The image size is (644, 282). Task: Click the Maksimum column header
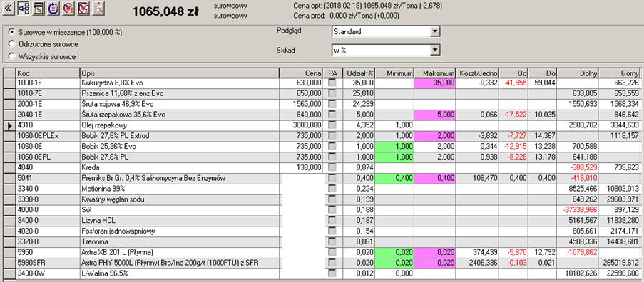click(434, 73)
